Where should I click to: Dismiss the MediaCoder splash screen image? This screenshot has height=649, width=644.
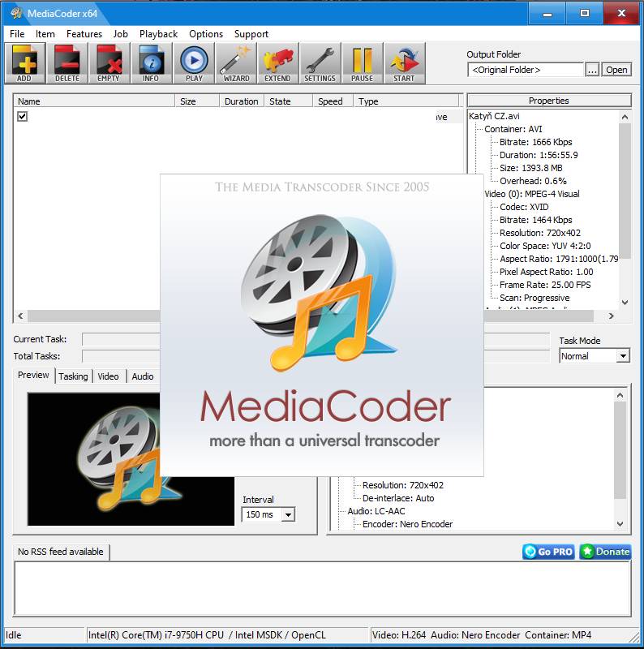point(321,325)
